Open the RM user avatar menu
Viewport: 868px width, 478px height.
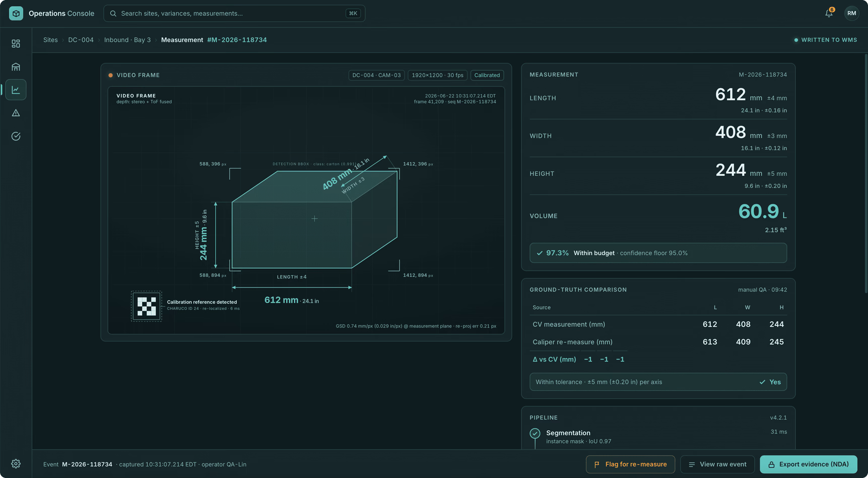point(851,13)
